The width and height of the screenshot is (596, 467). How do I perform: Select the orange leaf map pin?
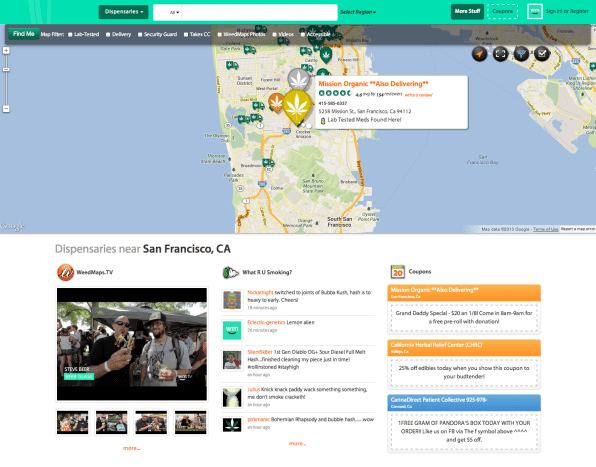pyautogui.click(x=276, y=103)
